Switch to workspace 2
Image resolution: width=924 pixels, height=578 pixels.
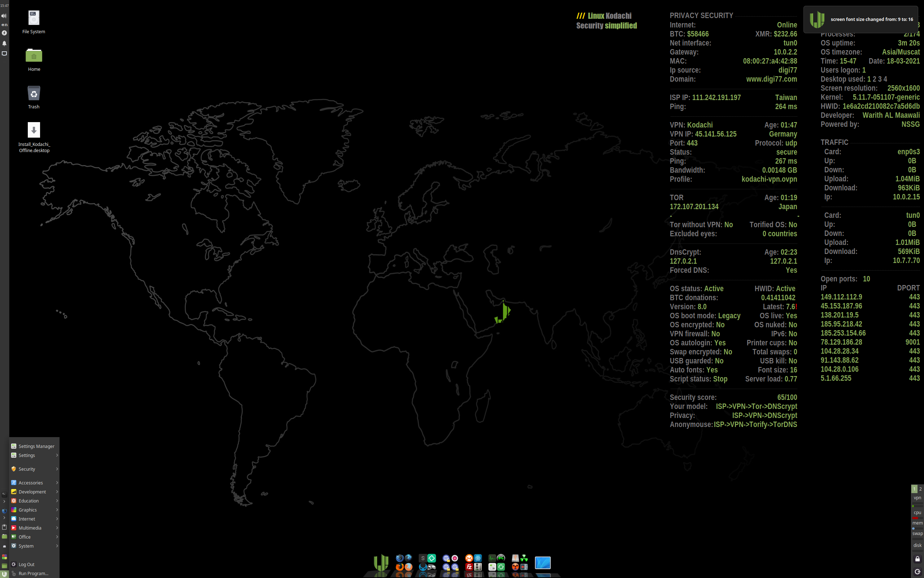(x=920, y=488)
